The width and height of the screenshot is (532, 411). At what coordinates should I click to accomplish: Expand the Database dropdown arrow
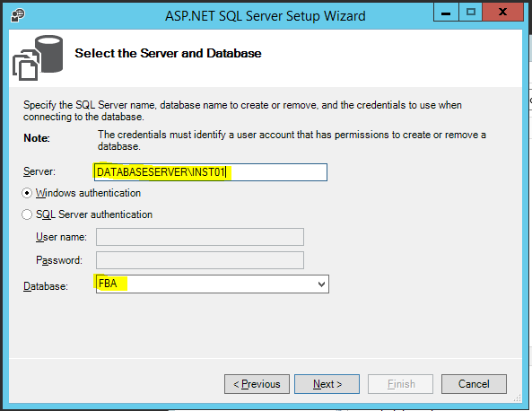(321, 284)
